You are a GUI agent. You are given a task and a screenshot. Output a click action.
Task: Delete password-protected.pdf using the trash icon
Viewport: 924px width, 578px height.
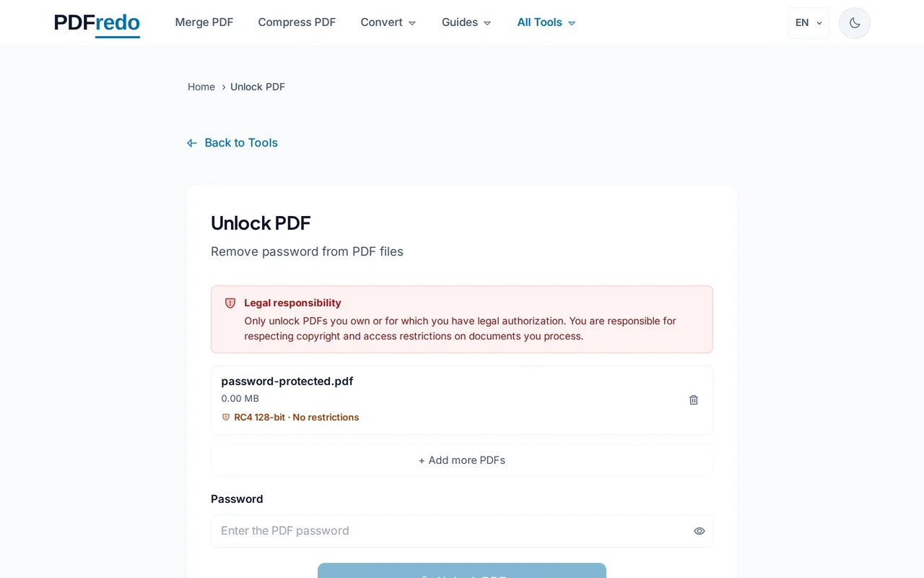(x=693, y=400)
